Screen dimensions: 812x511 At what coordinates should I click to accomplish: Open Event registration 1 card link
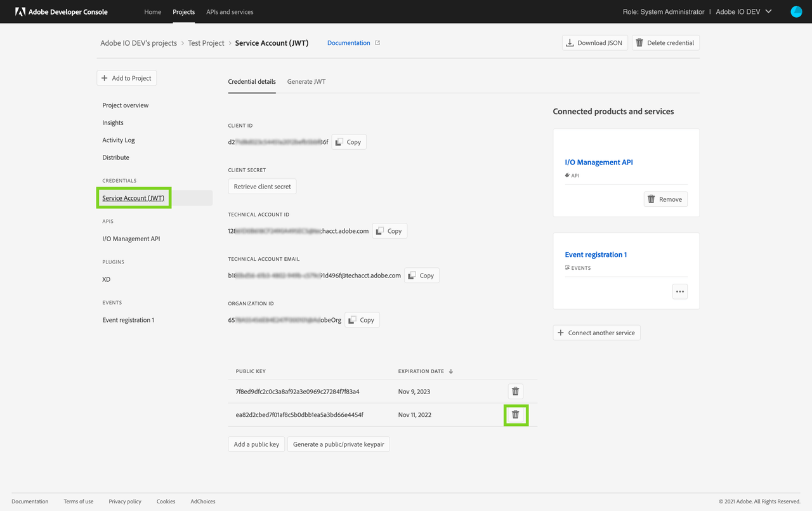[596, 255]
